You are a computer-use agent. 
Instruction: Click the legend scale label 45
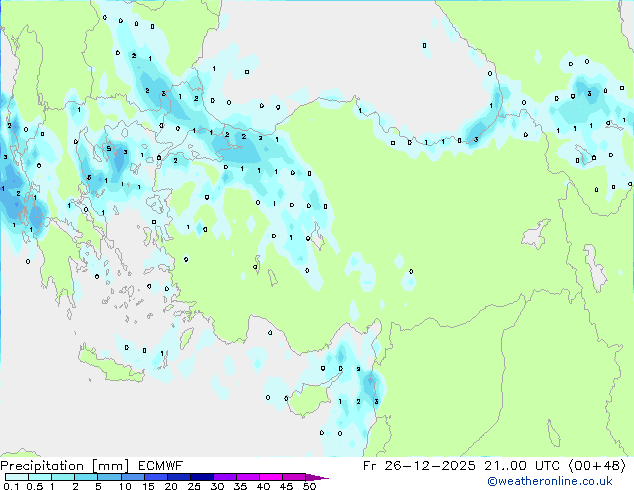(x=286, y=486)
